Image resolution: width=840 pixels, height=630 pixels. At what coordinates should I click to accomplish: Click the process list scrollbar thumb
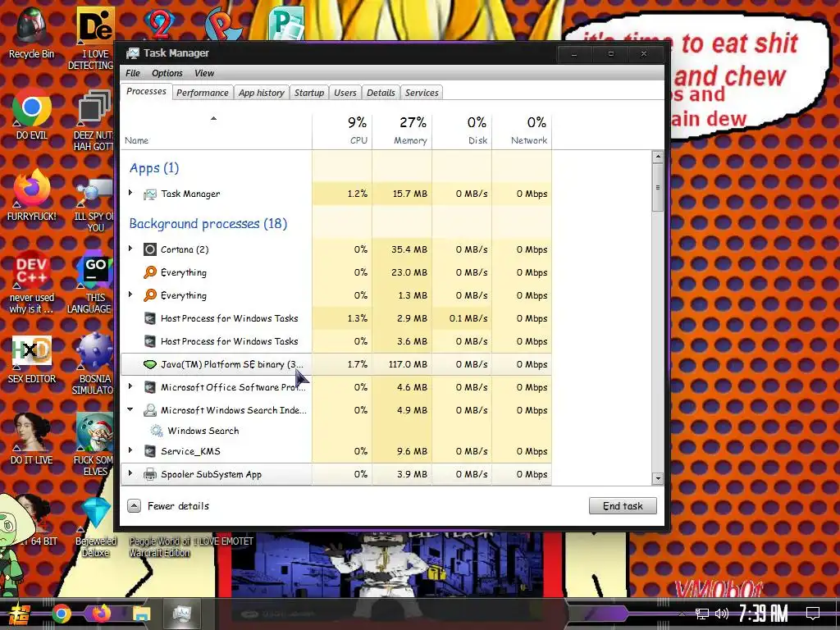658,188
